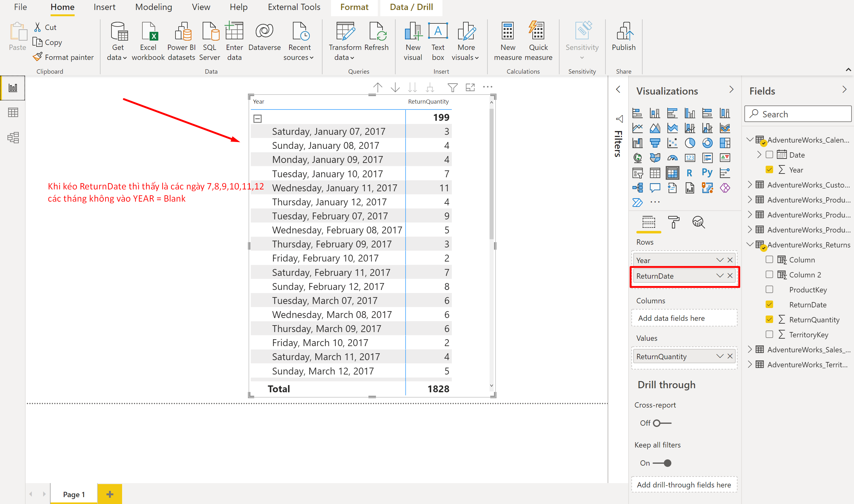Click the Fields Search box
The width and height of the screenshot is (854, 504).
click(797, 114)
